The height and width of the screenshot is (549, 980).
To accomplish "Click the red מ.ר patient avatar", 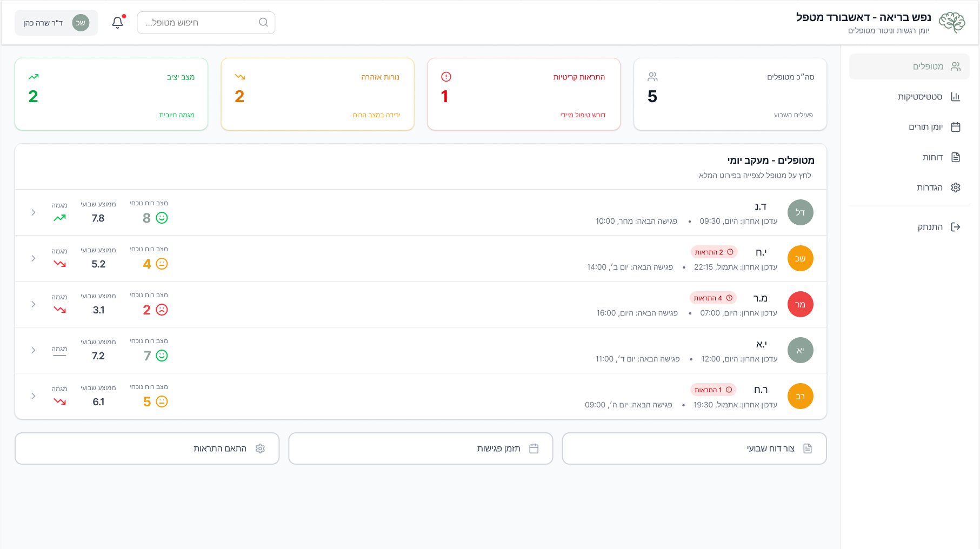I will point(800,304).
